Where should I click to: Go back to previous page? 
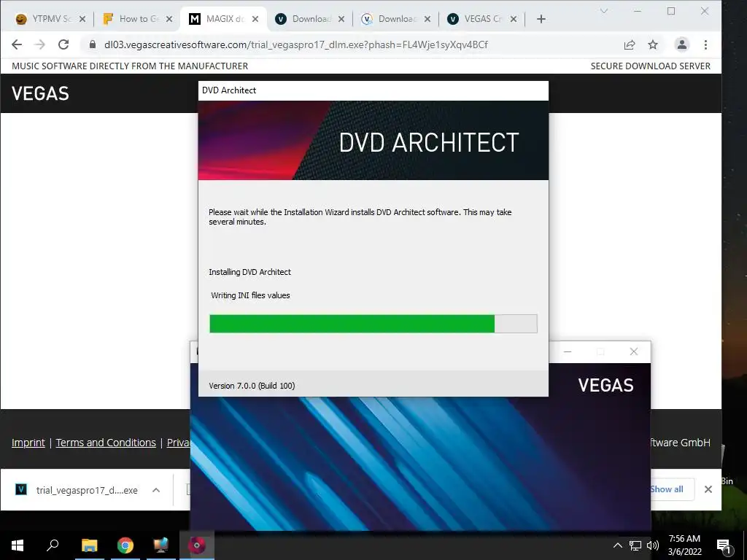(17, 44)
